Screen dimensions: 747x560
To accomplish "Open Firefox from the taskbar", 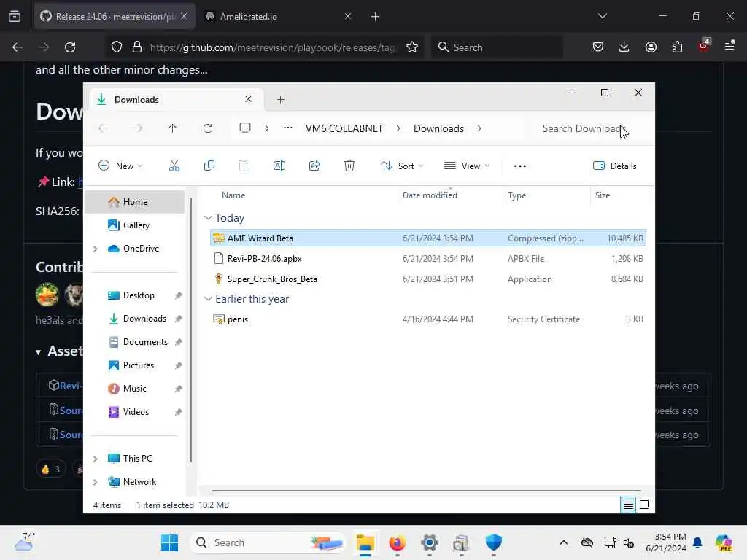I will [x=397, y=542].
